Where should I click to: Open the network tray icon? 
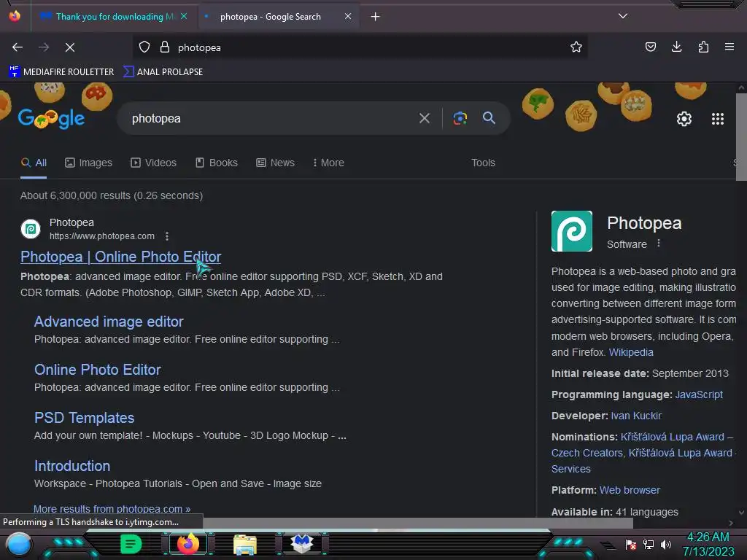(x=649, y=544)
